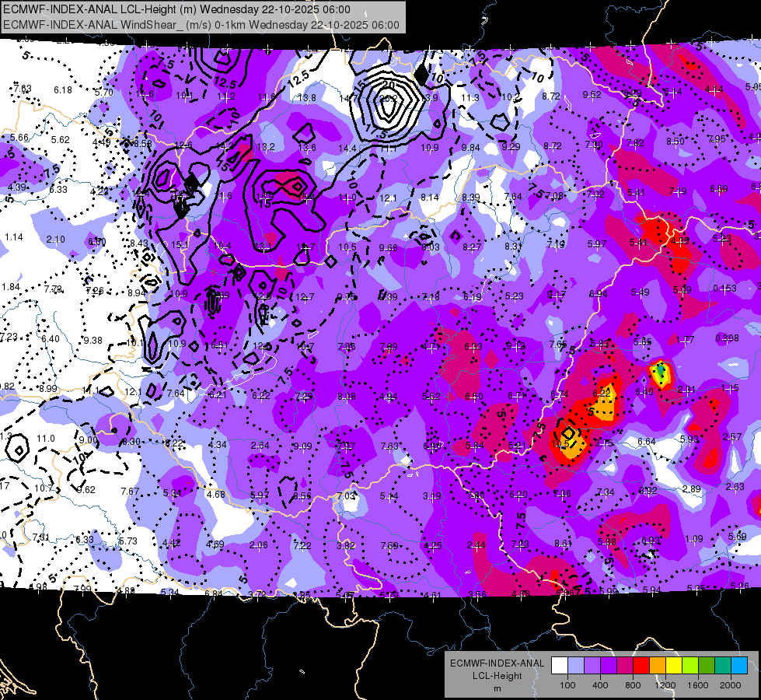Click map value "11.0"
The height and width of the screenshot is (700, 761).
[x=46, y=438]
